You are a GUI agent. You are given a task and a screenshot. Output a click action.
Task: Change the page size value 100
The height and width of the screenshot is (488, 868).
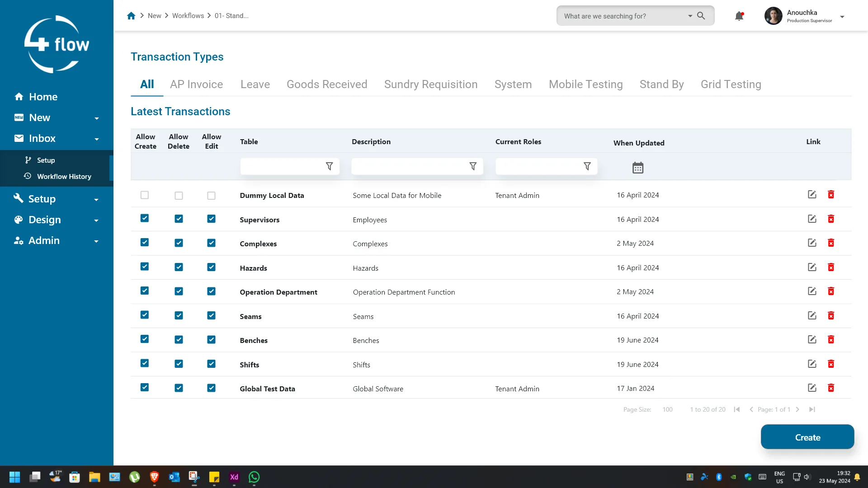(x=668, y=409)
